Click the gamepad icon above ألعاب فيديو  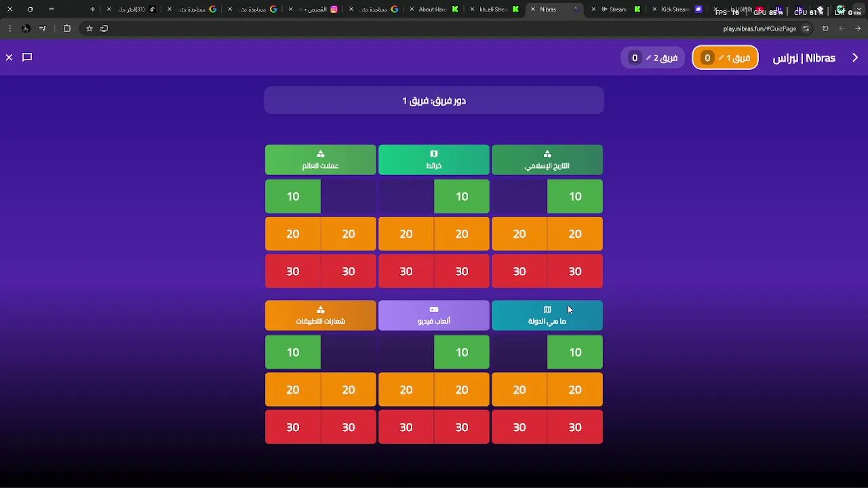[x=434, y=310]
